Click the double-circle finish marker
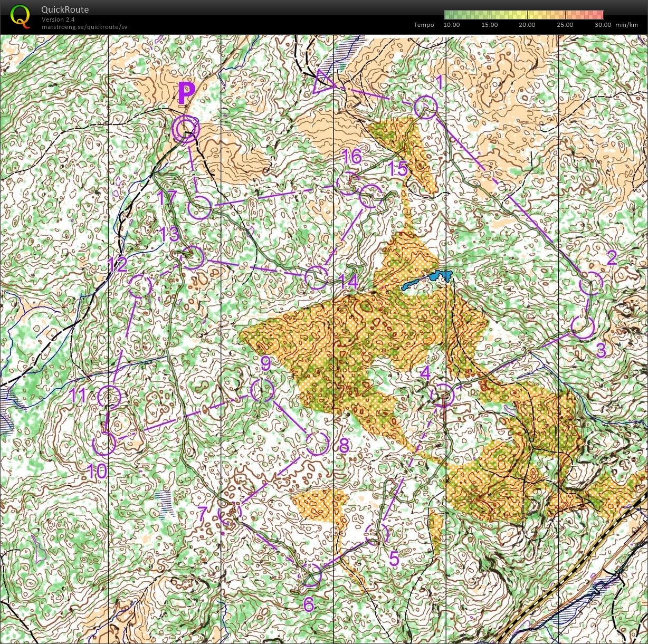Screen dimensions: 648x644 (x=186, y=129)
